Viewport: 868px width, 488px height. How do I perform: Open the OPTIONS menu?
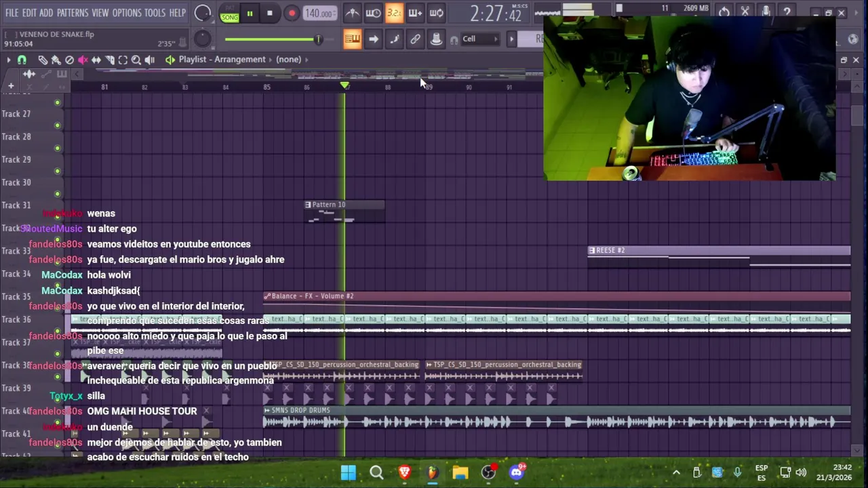(x=127, y=13)
